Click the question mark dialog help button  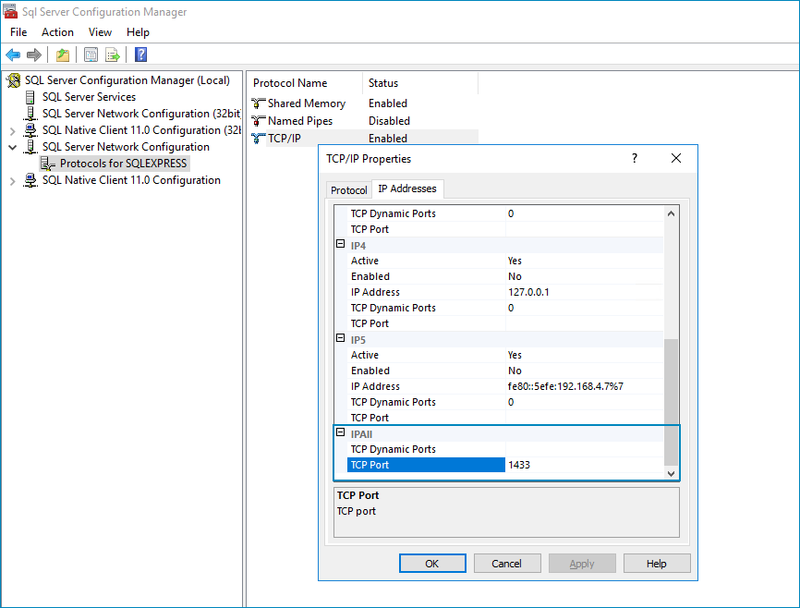(x=634, y=159)
